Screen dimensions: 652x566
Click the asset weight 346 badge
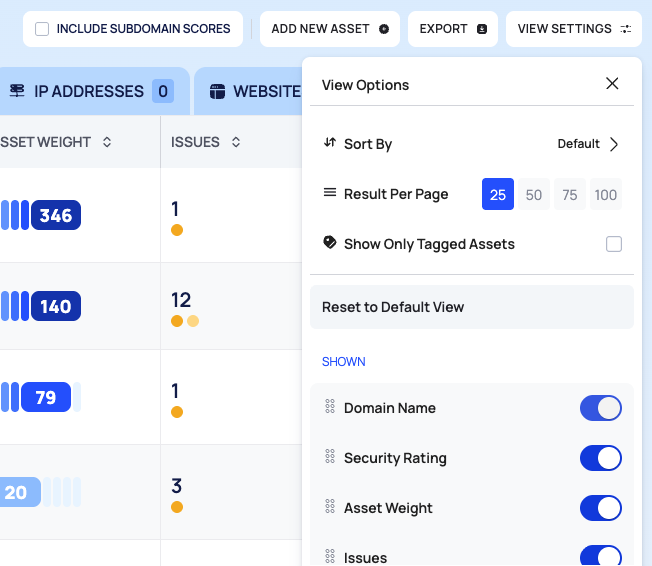click(x=56, y=215)
